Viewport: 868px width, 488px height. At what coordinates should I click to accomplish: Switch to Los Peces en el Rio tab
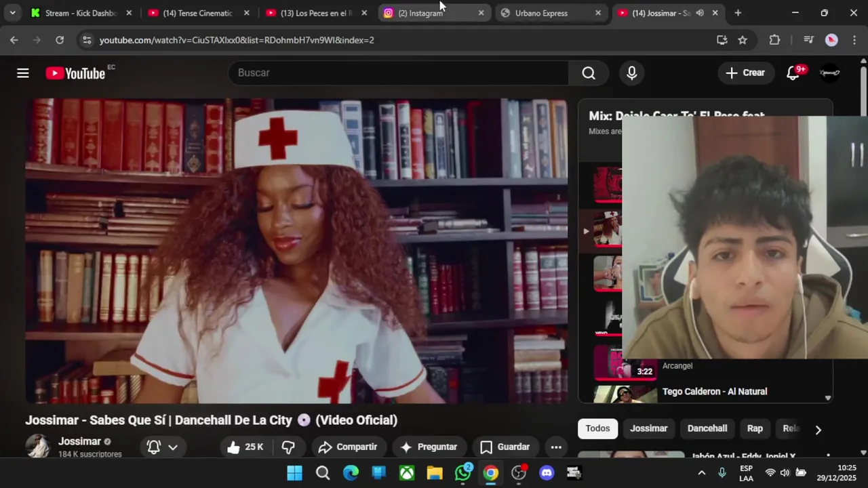(x=315, y=13)
